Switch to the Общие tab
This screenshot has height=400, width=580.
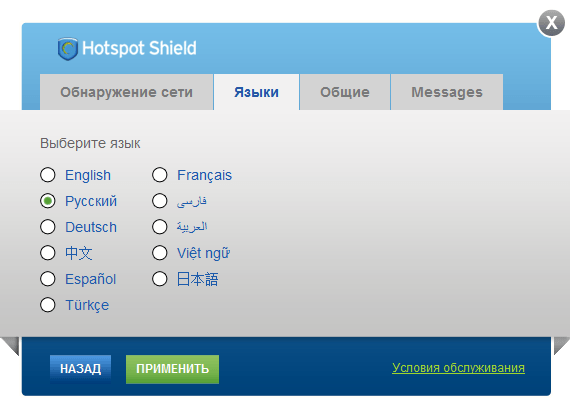click(x=345, y=92)
